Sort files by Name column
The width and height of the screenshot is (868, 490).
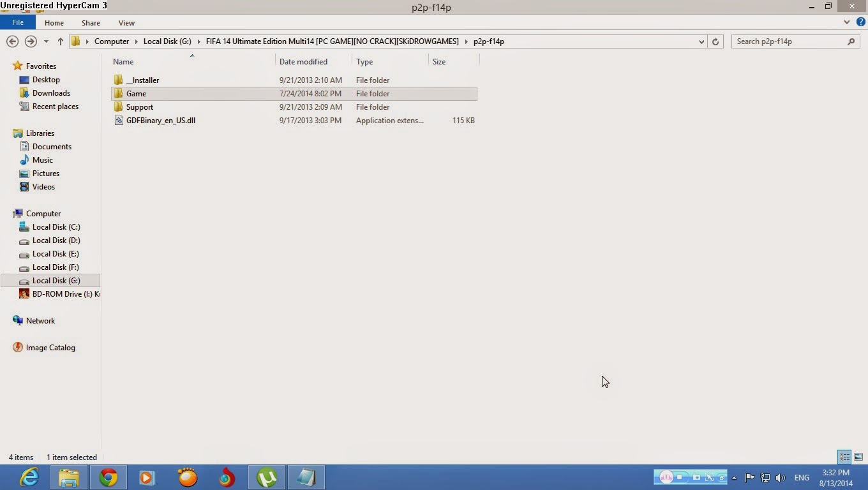(123, 62)
